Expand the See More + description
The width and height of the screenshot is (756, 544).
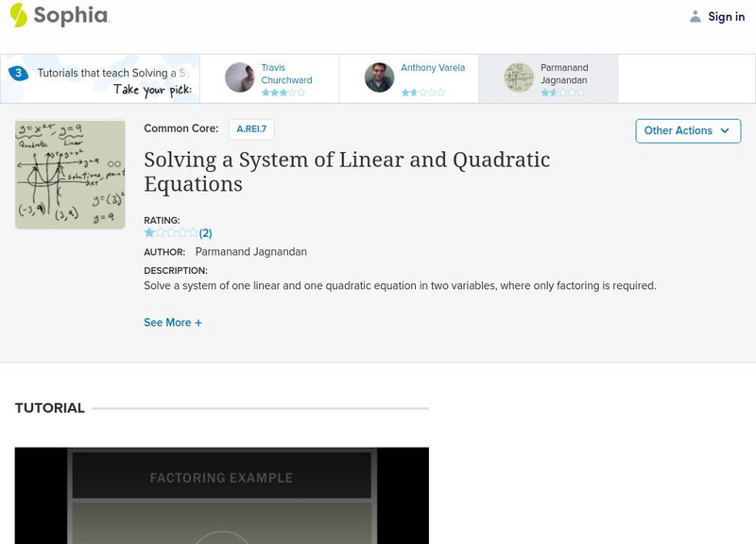173,323
